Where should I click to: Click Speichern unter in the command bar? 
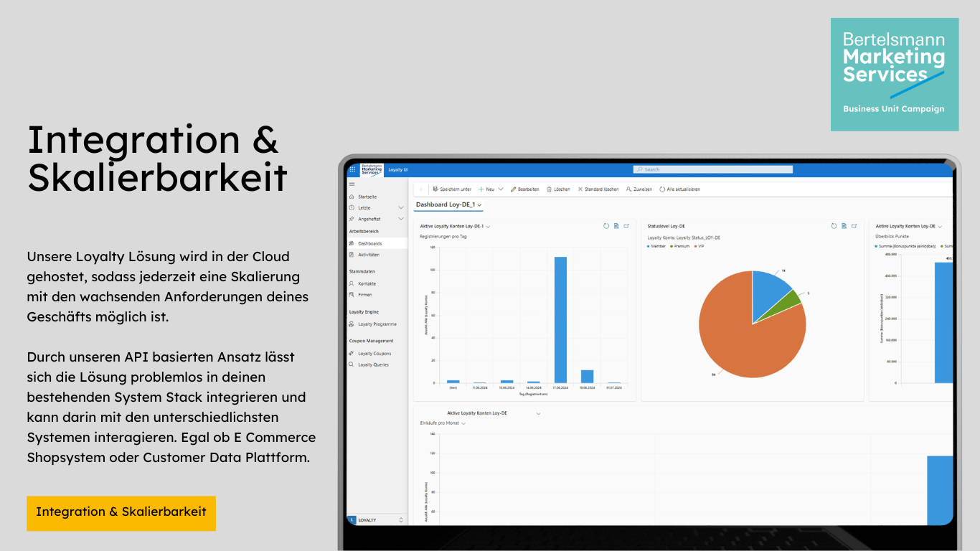pyautogui.click(x=452, y=189)
